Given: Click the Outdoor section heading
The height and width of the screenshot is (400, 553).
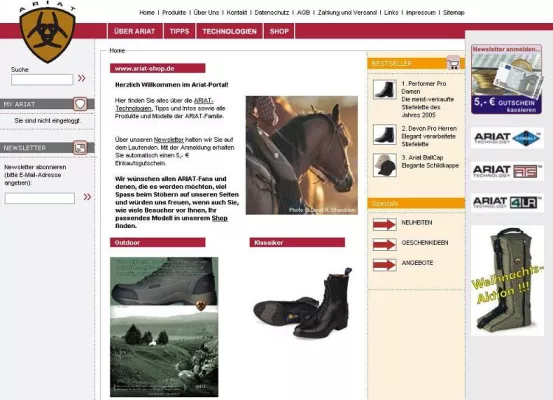Looking at the screenshot, I should (157, 242).
